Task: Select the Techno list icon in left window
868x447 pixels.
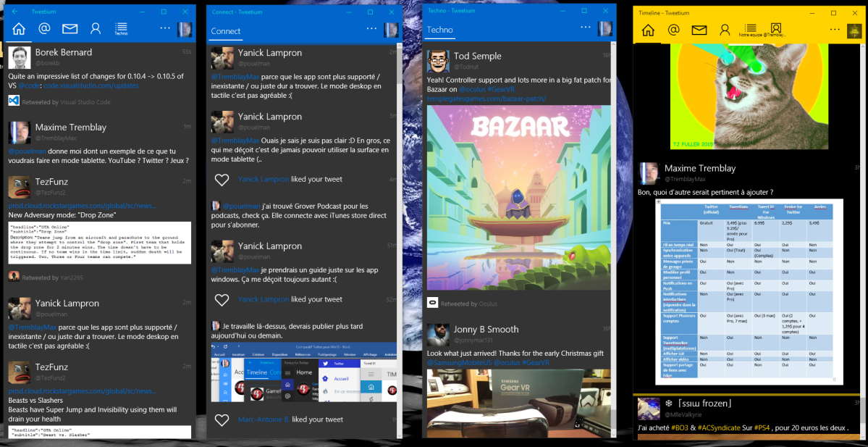Action: [121, 29]
